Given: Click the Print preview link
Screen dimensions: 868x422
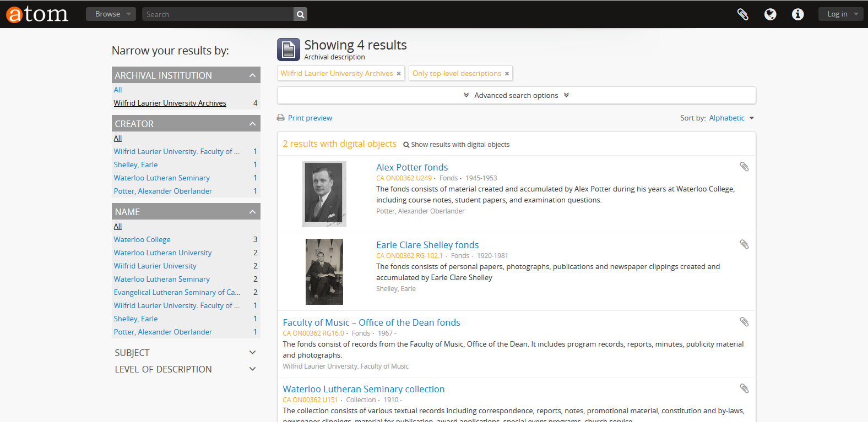Looking at the screenshot, I should 310,118.
